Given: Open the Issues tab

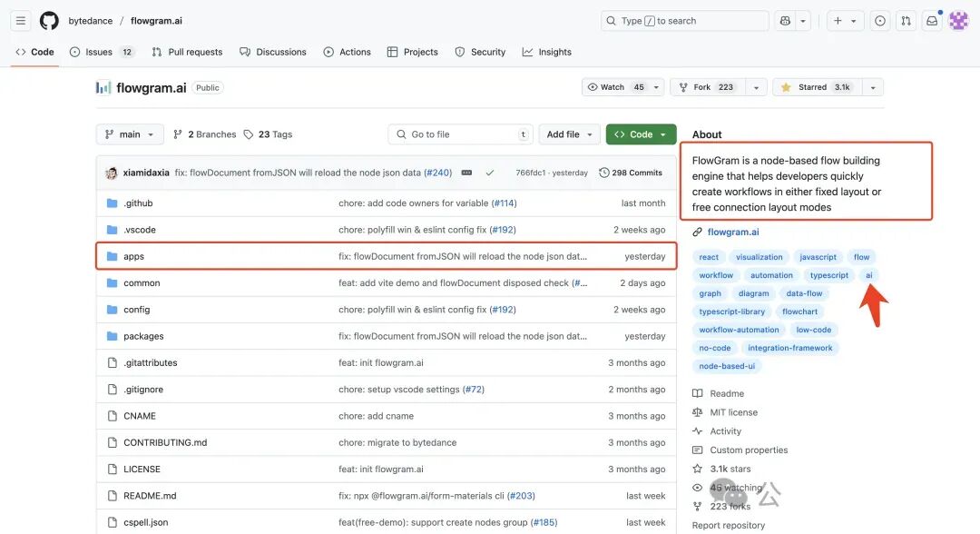Looking at the screenshot, I should tap(102, 52).
